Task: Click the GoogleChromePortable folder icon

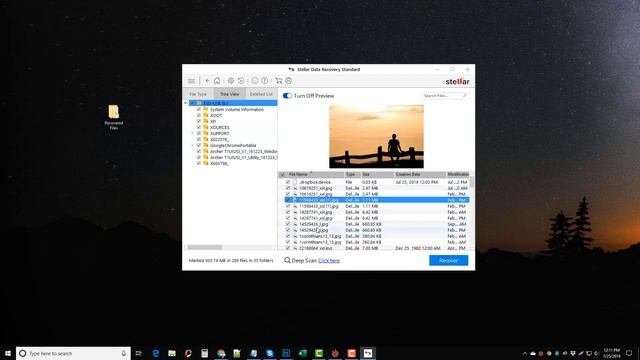Action: (206, 145)
